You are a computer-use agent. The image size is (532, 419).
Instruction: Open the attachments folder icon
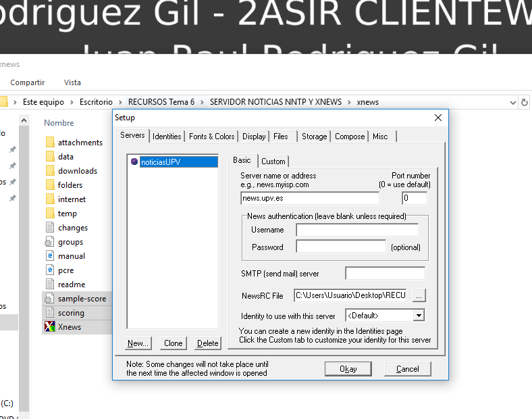pyautogui.click(x=50, y=142)
